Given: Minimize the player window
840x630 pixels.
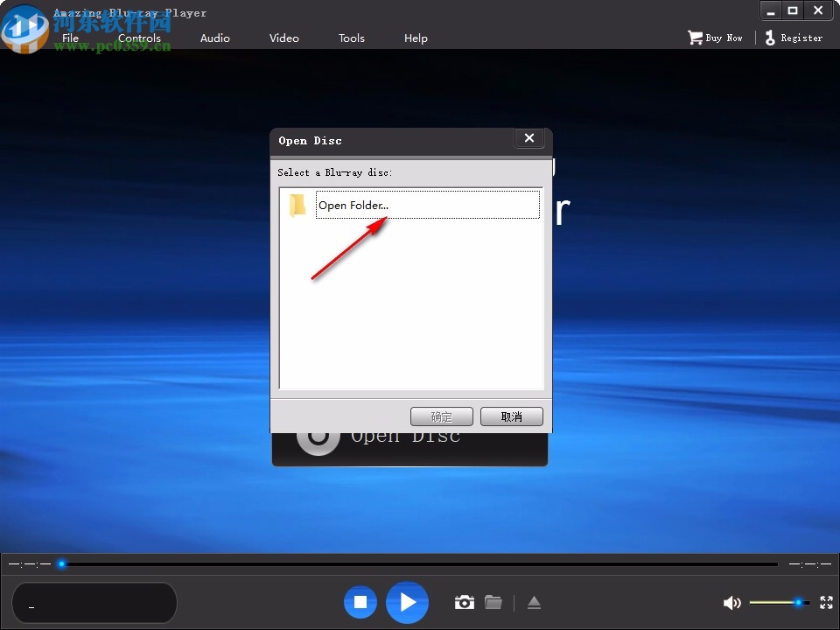Looking at the screenshot, I should click(771, 10).
